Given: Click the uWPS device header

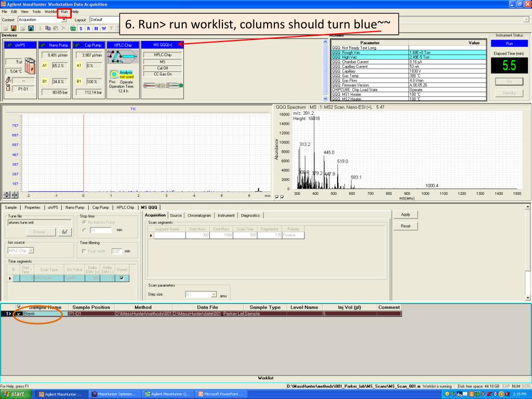Looking at the screenshot, I should [20, 45].
